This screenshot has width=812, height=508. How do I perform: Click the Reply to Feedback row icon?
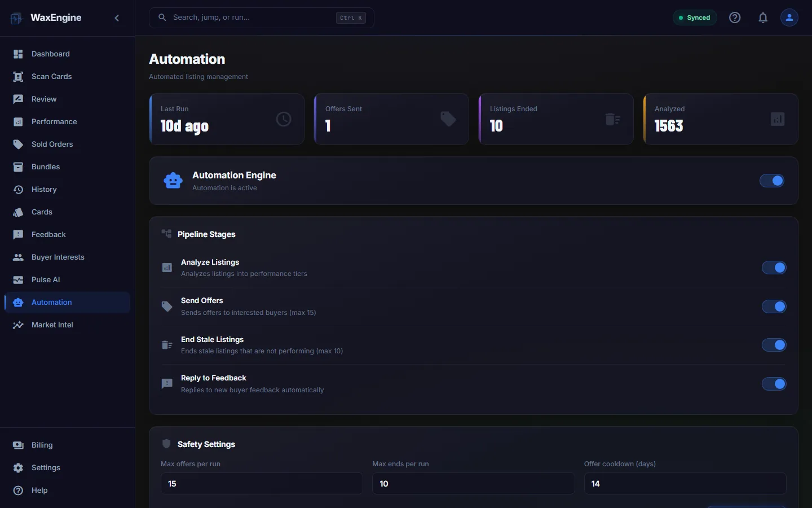click(x=167, y=384)
